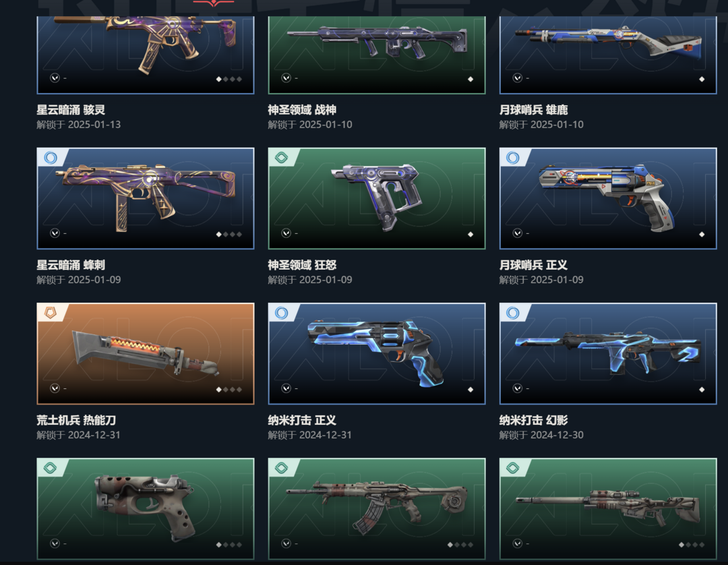Viewport: 728px width, 565px height.
Task: Select the last level dot on 荒土机兵 热能刀
Action: (239, 390)
